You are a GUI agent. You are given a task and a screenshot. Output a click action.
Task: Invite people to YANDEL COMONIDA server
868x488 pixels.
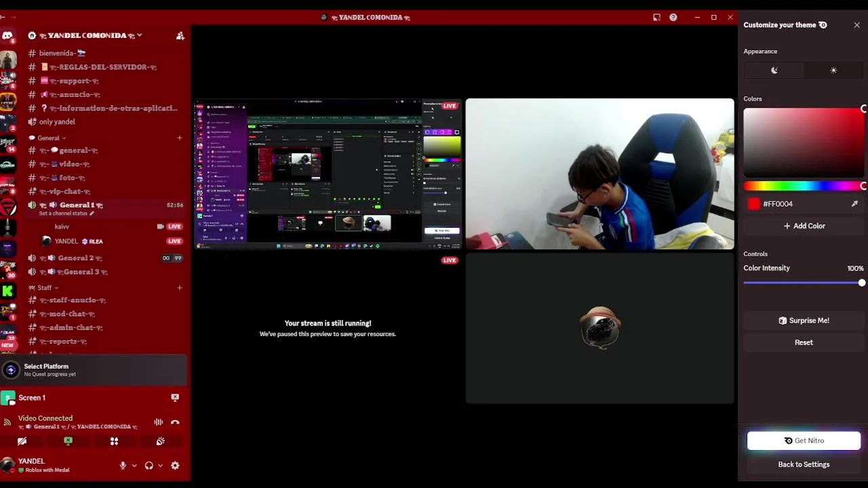pyautogui.click(x=180, y=35)
